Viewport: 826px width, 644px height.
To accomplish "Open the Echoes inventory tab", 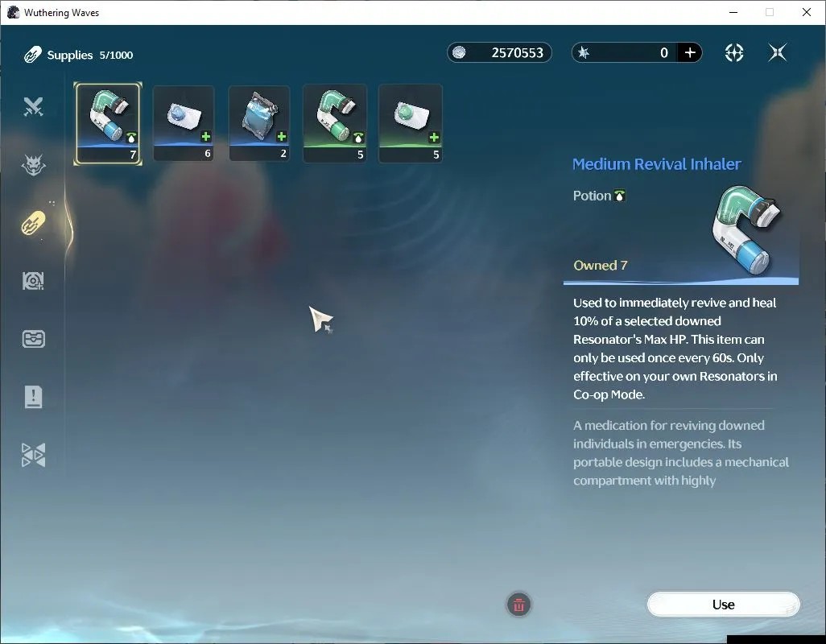I will [33, 165].
